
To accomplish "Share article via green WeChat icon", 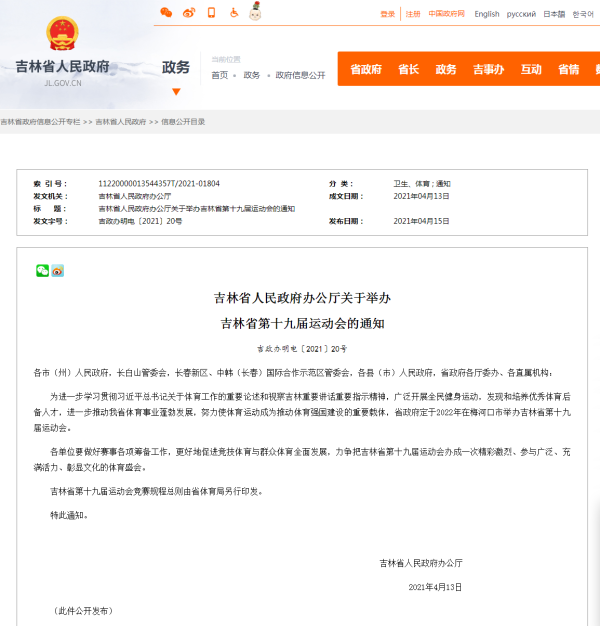I will (x=42, y=270).
